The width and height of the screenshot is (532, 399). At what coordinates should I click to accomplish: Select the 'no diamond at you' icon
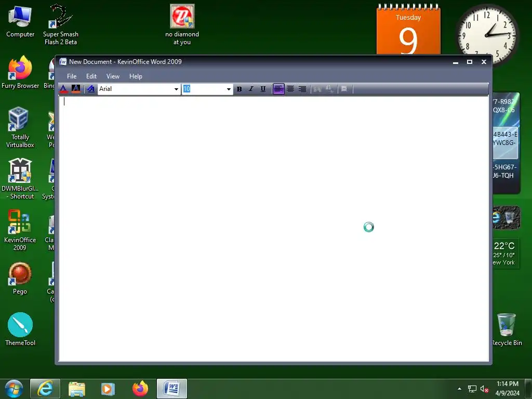pyautogui.click(x=182, y=24)
